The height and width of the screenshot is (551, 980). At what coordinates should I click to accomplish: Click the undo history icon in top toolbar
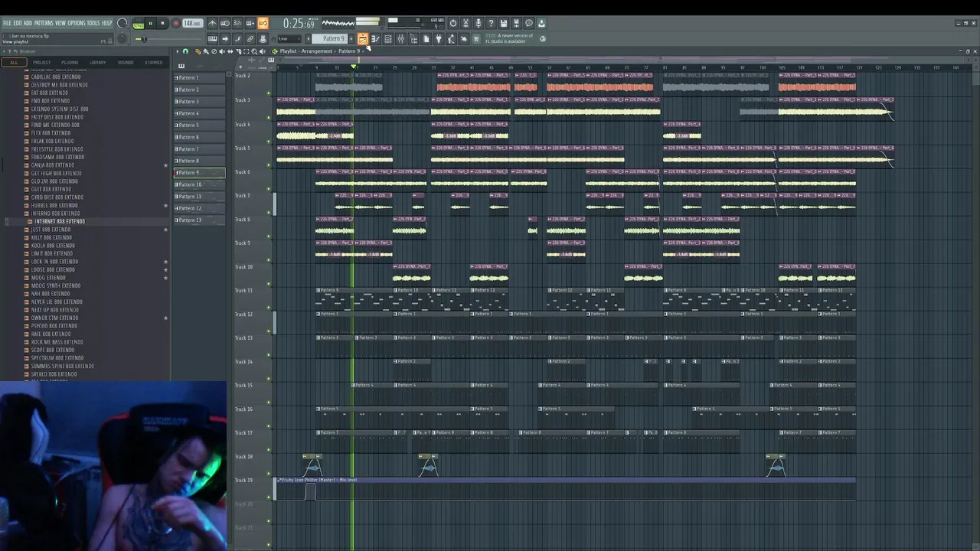[x=452, y=23]
